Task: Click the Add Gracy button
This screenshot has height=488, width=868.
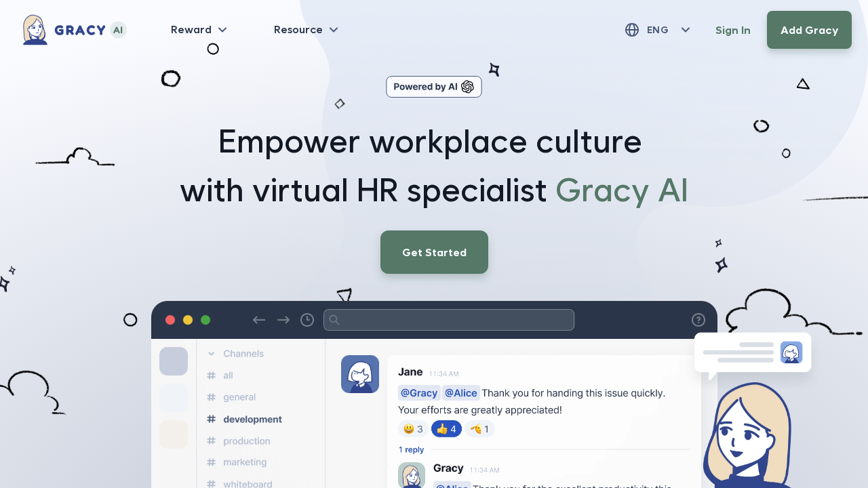Action: (809, 30)
